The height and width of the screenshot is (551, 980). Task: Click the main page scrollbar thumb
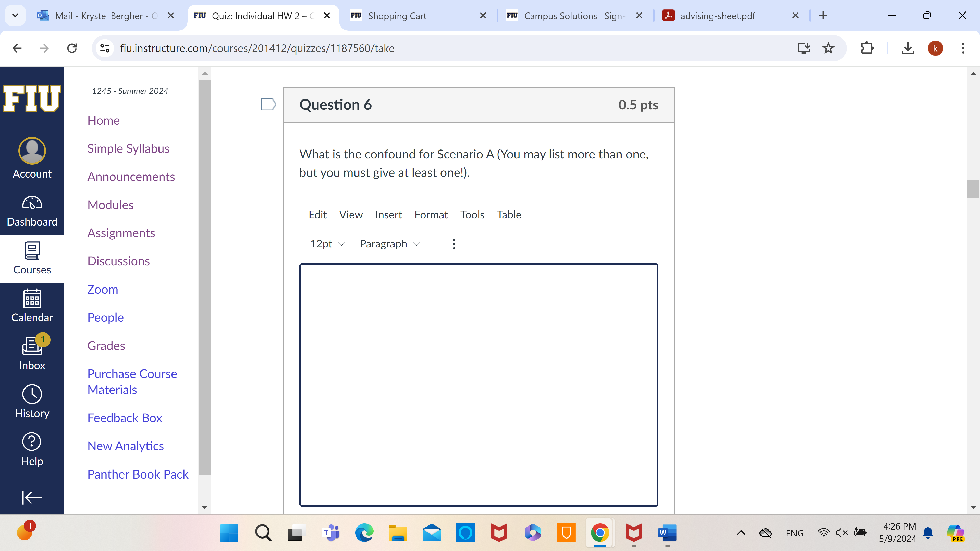973,189
